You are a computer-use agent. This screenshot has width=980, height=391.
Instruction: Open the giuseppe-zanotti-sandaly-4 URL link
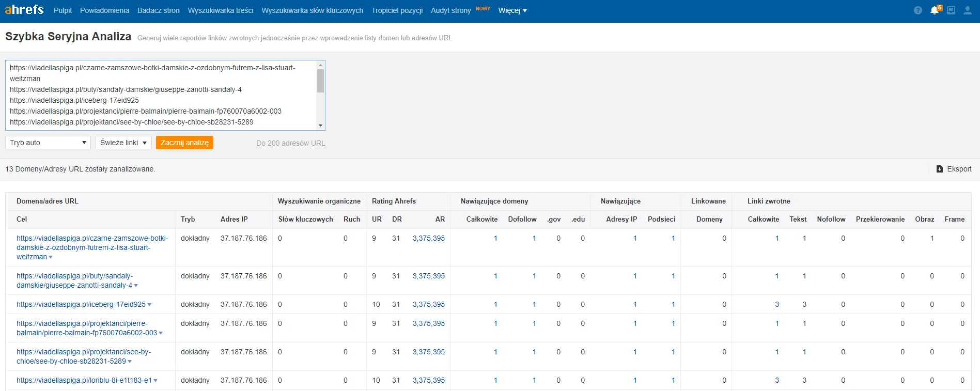pos(74,280)
